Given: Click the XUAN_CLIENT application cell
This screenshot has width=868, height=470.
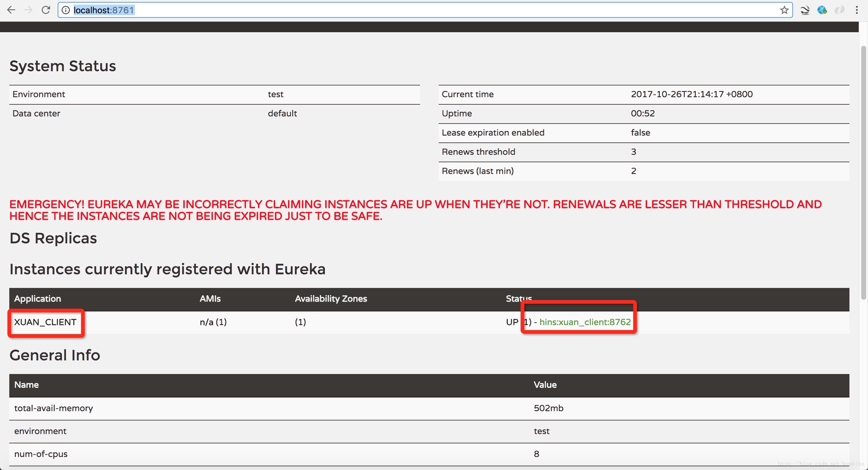Looking at the screenshot, I should (x=45, y=322).
